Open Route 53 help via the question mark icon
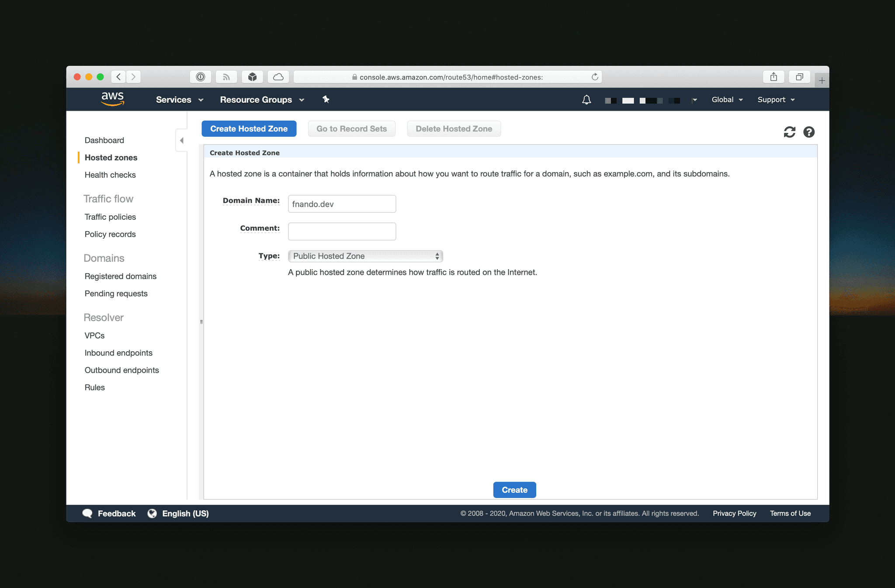The image size is (895, 588). click(809, 132)
